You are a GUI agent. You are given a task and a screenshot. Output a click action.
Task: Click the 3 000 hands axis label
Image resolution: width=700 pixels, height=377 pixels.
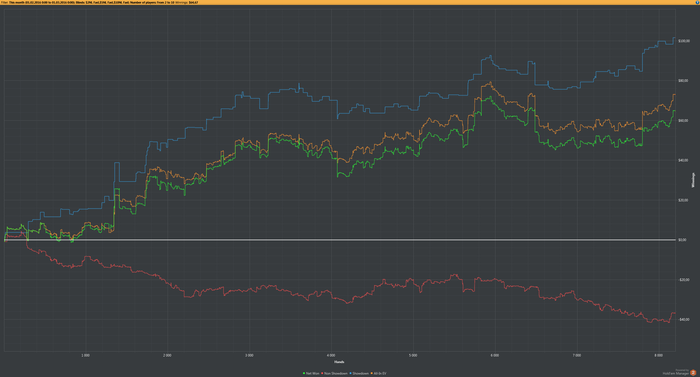(x=249, y=356)
